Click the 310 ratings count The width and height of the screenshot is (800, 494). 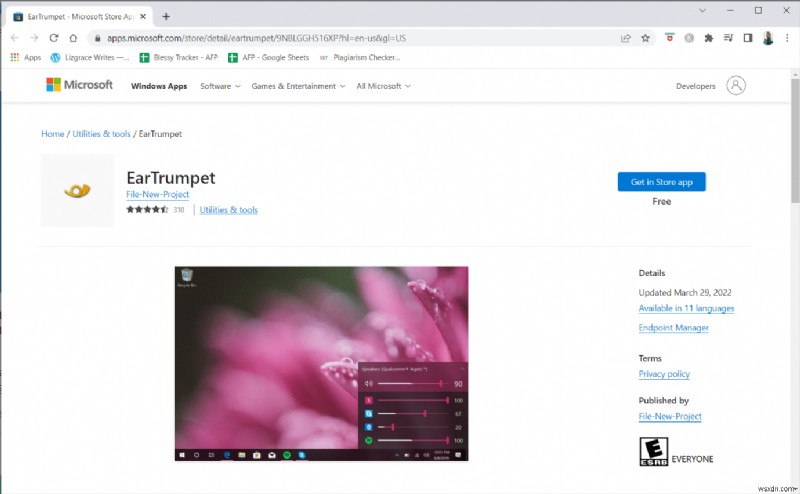click(179, 210)
